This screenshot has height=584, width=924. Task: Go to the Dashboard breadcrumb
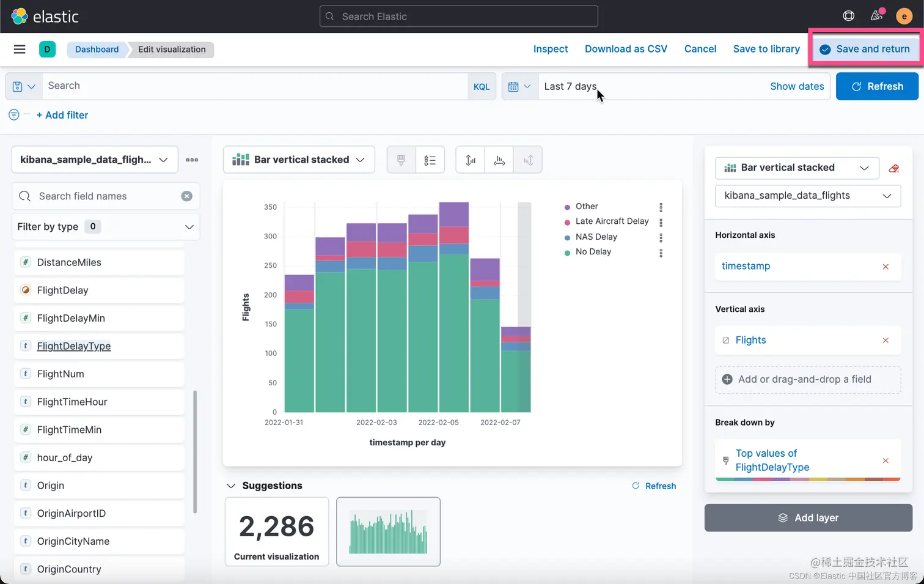click(97, 50)
